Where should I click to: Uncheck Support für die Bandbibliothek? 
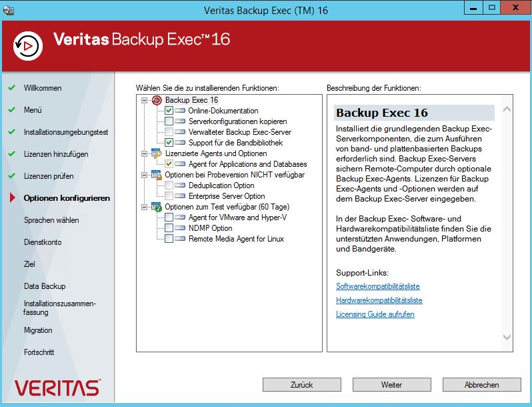pyautogui.click(x=169, y=143)
